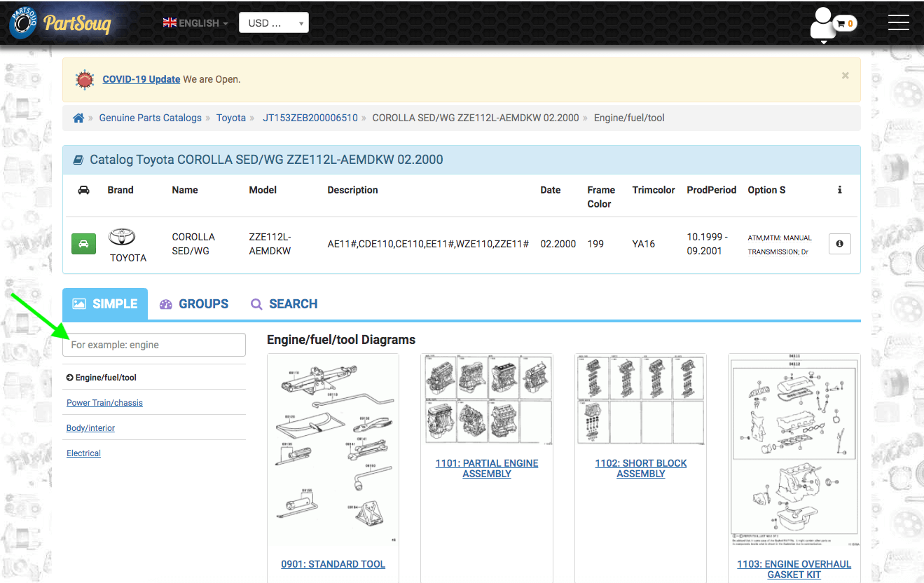Open the hamburger menu
Screen dimensions: 924x583
point(898,23)
